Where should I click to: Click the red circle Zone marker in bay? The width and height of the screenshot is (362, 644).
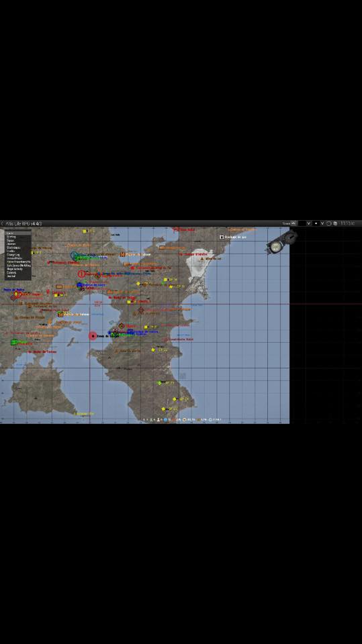tap(93, 336)
